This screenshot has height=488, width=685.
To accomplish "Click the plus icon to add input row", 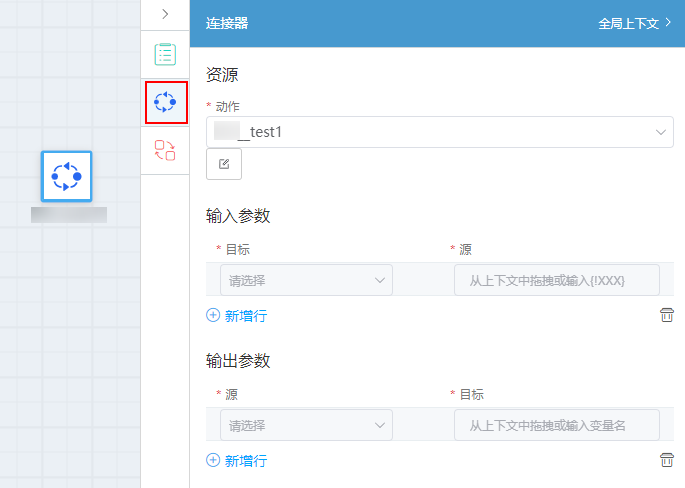I will point(213,315).
